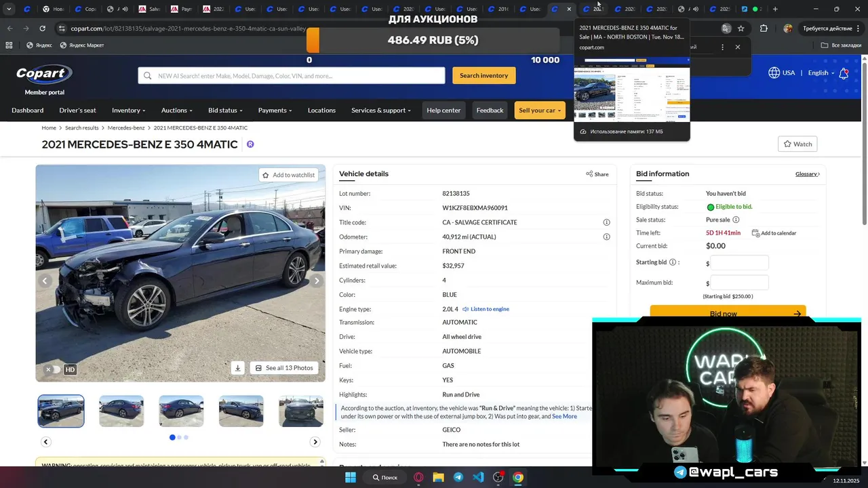Screen dimensions: 868x488
Task: Click See More in highlights description
Action: pos(564,416)
